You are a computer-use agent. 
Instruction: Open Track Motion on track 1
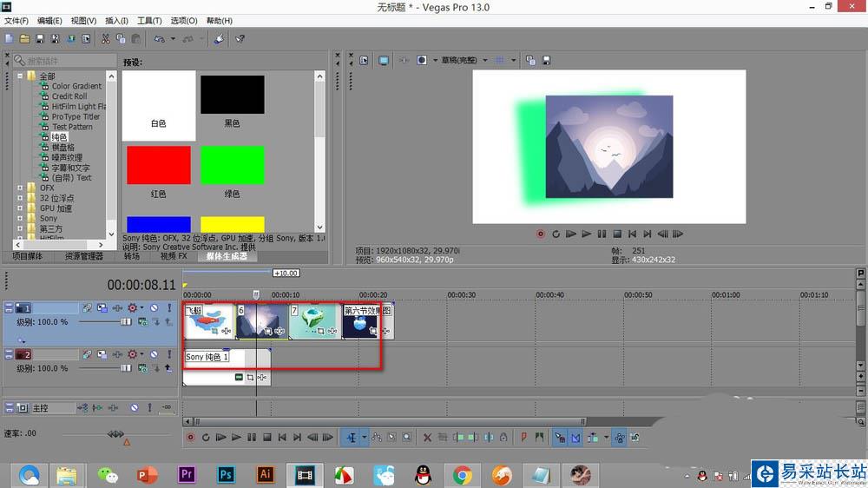(x=102, y=308)
